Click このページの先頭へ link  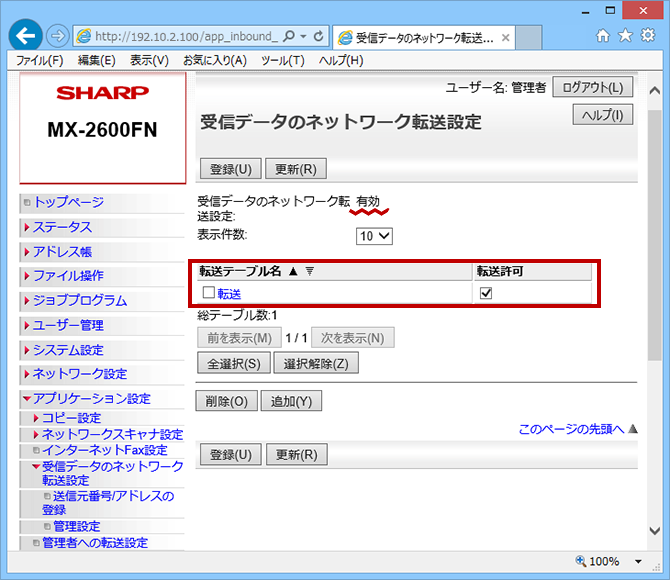[x=570, y=429]
